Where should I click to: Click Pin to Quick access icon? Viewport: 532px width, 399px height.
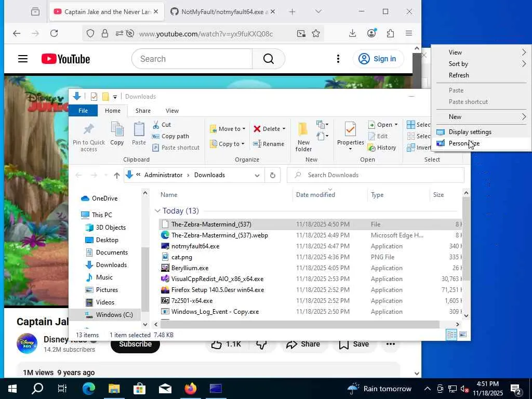(x=88, y=129)
